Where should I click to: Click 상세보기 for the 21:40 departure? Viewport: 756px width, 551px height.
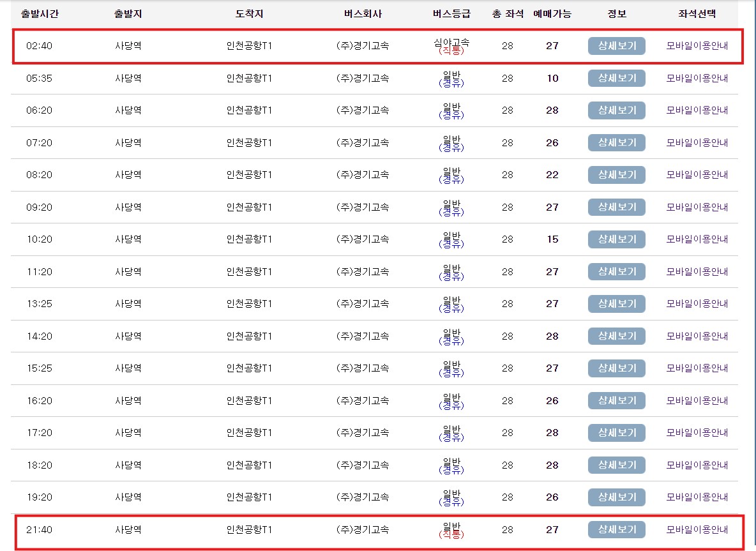coord(616,529)
